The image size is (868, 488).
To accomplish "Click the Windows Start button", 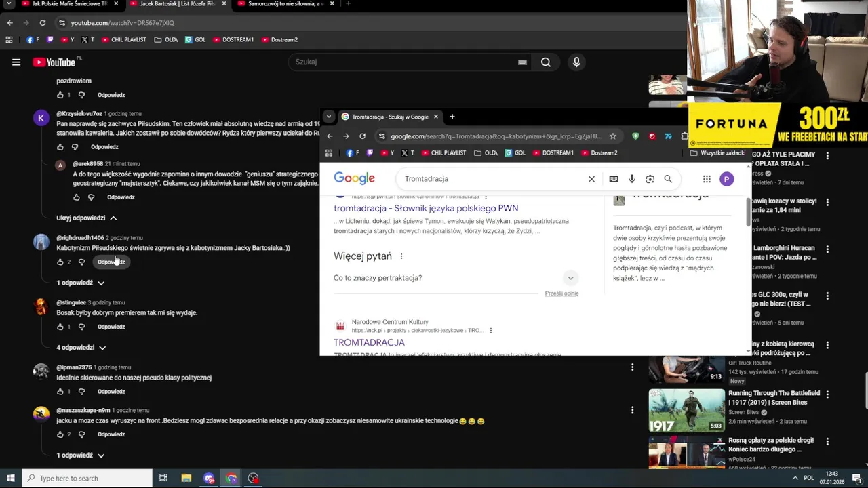I will tap(9, 479).
